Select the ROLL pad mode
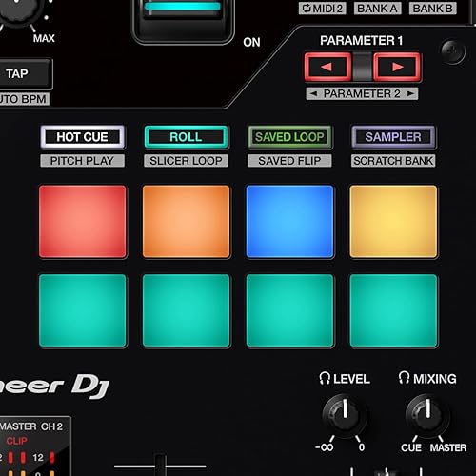 [186, 137]
